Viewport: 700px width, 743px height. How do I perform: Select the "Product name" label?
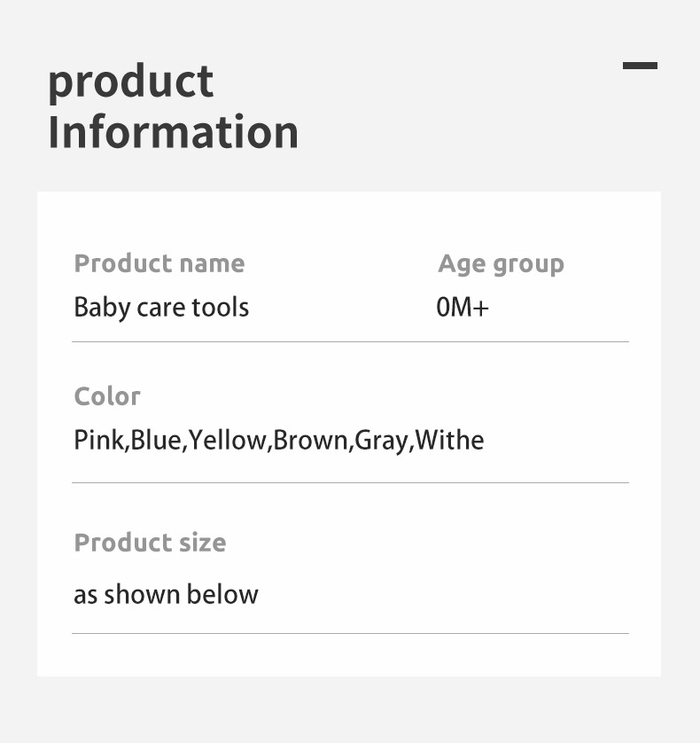tap(159, 263)
